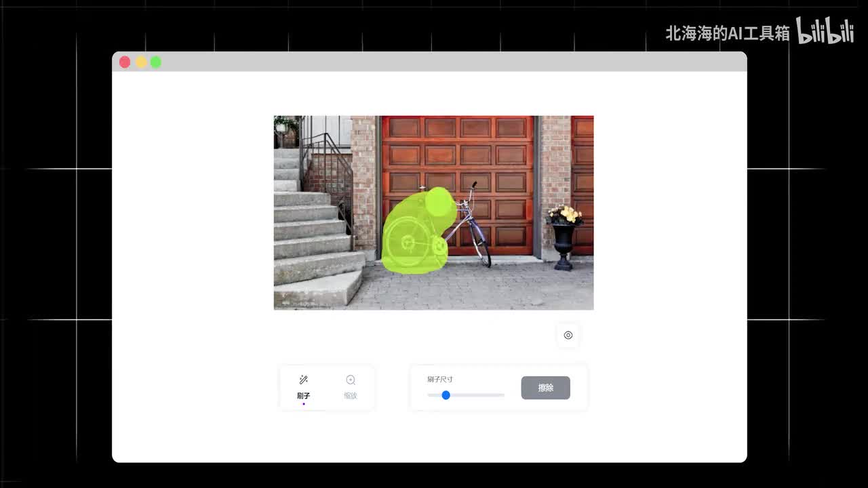Screen dimensions: 868x488
Task: Click the blue brush size slider handle
Action: click(446, 395)
